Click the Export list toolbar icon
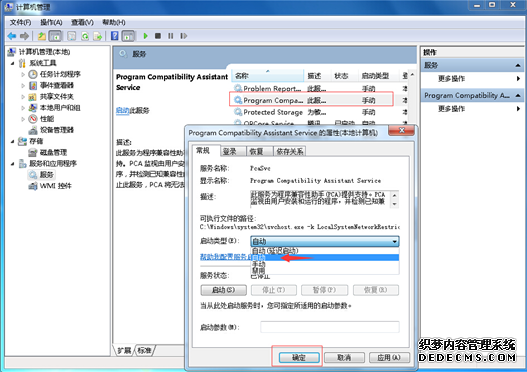Viewport: 527px width, 372px height. [x=98, y=36]
